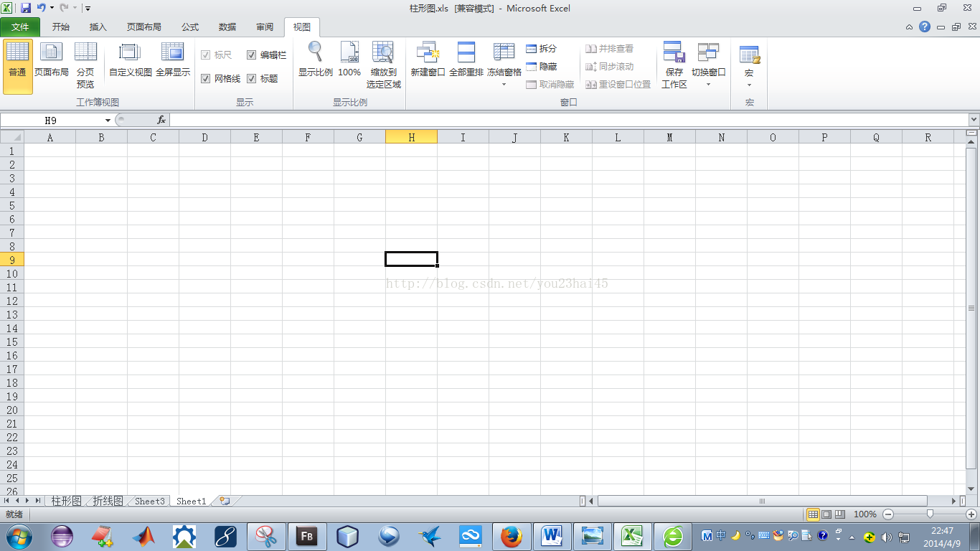Image resolution: width=980 pixels, height=551 pixels.
Task: Hide (隐藏) the current window
Action: coord(542,67)
